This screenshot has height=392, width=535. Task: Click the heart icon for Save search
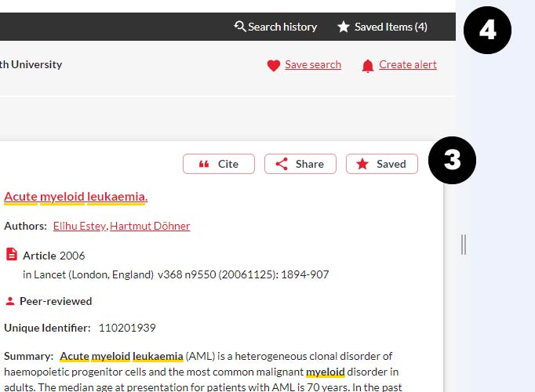click(273, 66)
